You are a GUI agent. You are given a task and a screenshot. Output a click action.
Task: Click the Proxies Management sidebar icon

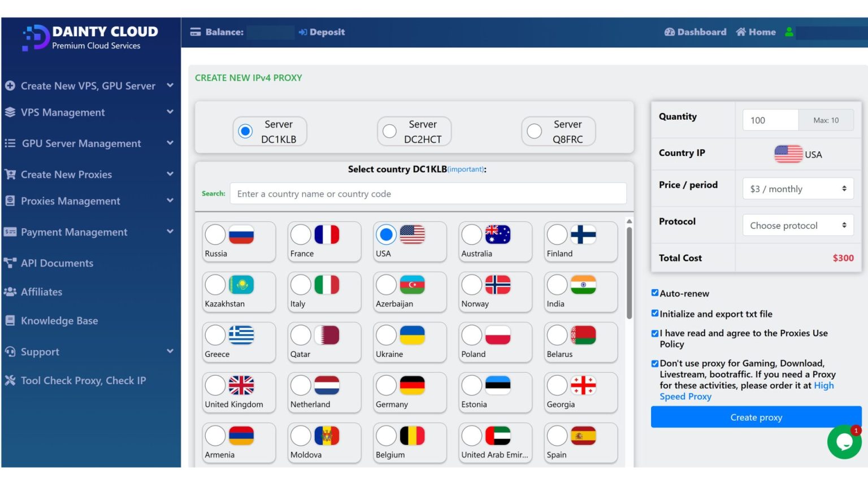pyautogui.click(x=10, y=201)
